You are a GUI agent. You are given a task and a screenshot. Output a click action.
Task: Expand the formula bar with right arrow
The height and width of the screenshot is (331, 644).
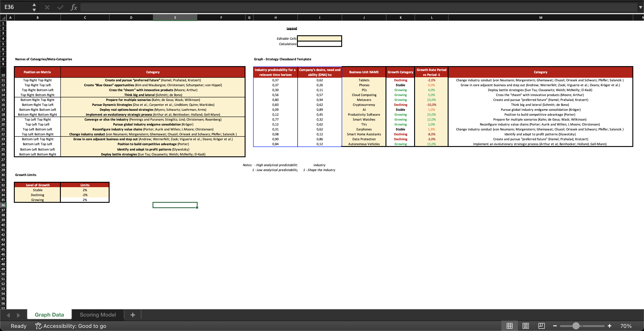pyautogui.click(x=640, y=7)
